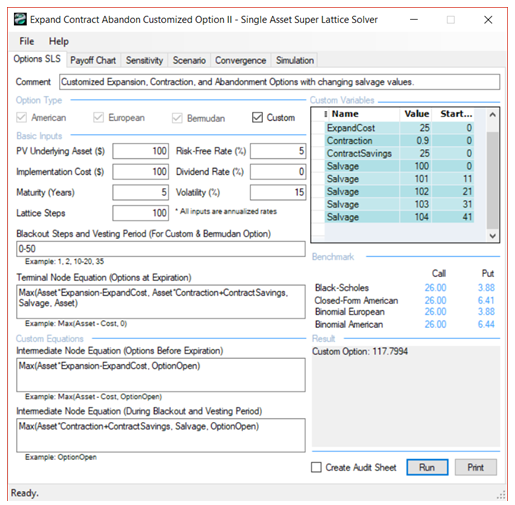Image resolution: width=515 pixels, height=505 pixels.
Task: Click the minimize window icon
Action: [x=414, y=20]
